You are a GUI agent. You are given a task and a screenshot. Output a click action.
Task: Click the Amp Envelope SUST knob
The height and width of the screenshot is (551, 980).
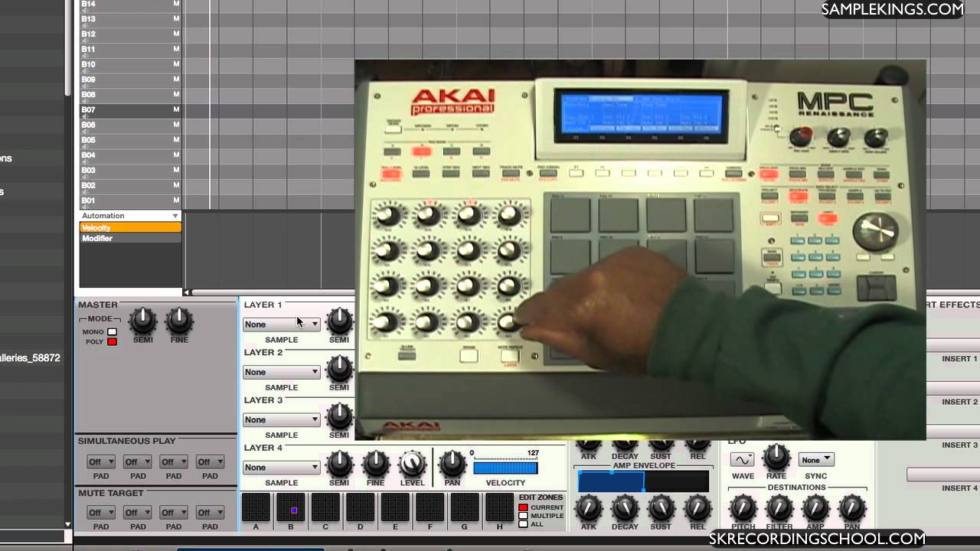(x=661, y=507)
